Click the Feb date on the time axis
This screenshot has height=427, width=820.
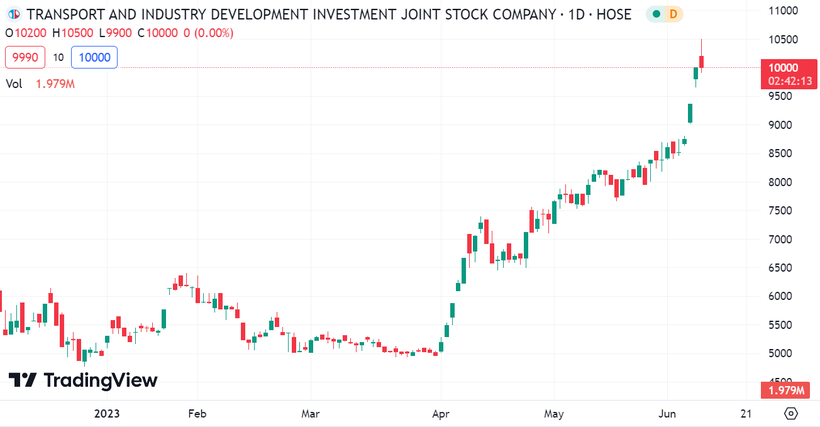click(x=197, y=413)
